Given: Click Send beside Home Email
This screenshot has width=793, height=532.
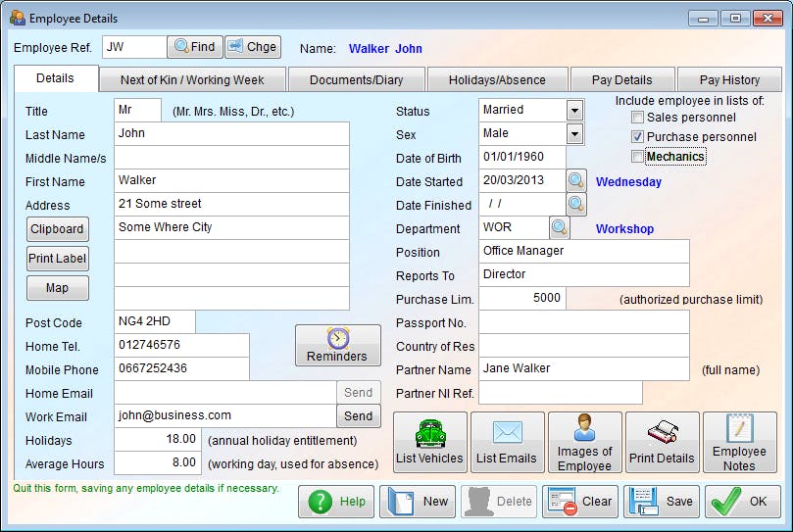Looking at the screenshot, I should tap(359, 393).
